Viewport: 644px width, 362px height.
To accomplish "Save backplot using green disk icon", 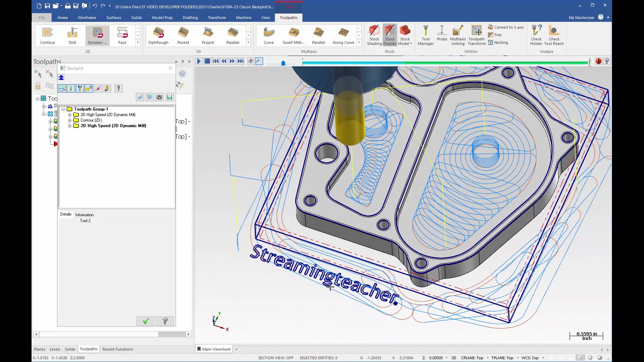I will (x=169, y=97).
